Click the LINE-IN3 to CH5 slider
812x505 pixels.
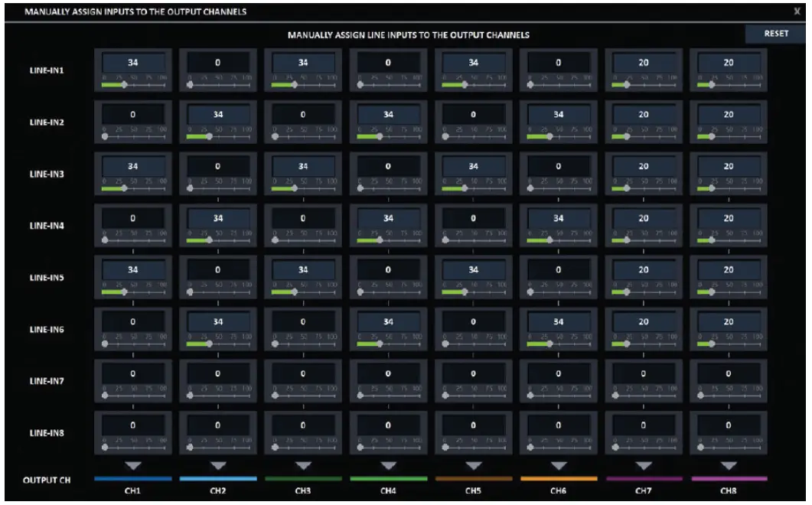coord(473,188)
